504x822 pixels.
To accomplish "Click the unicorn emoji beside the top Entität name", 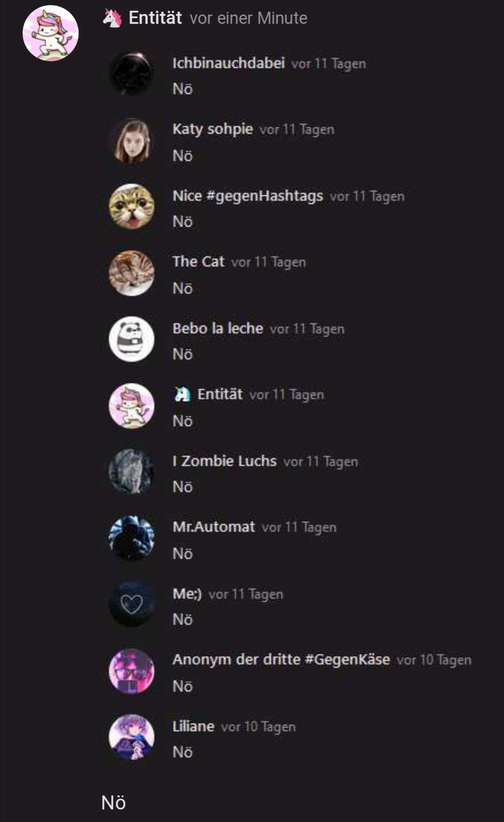I will pyautogui.click(x=112, y=18).
